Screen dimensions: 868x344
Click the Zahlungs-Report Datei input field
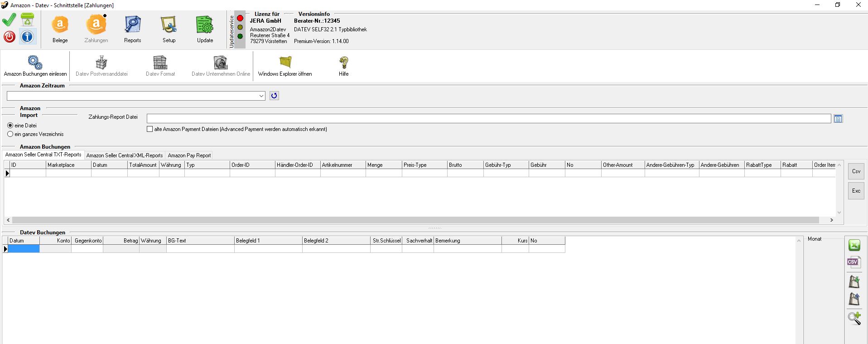point(489,118)
